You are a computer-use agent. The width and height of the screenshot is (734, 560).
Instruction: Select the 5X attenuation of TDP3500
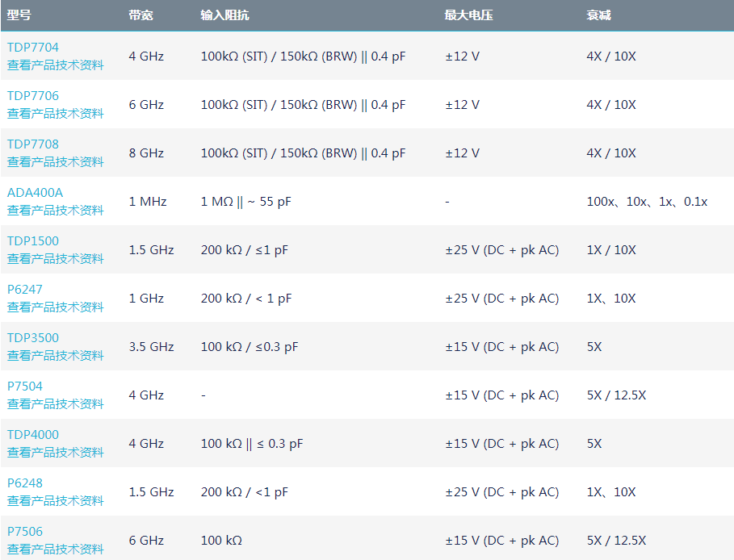click(594, 347)
